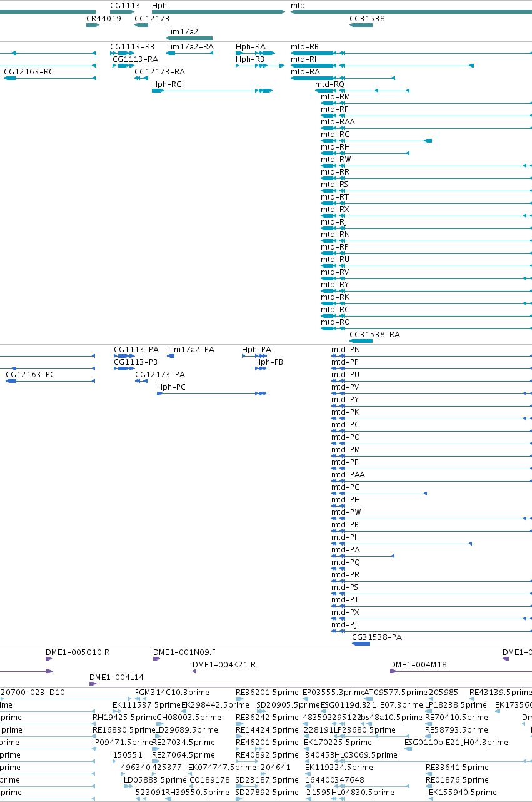Select the DME1-004L14 BAC label
Viewport: 532px width, 802px height.
[x=116, y=678]
